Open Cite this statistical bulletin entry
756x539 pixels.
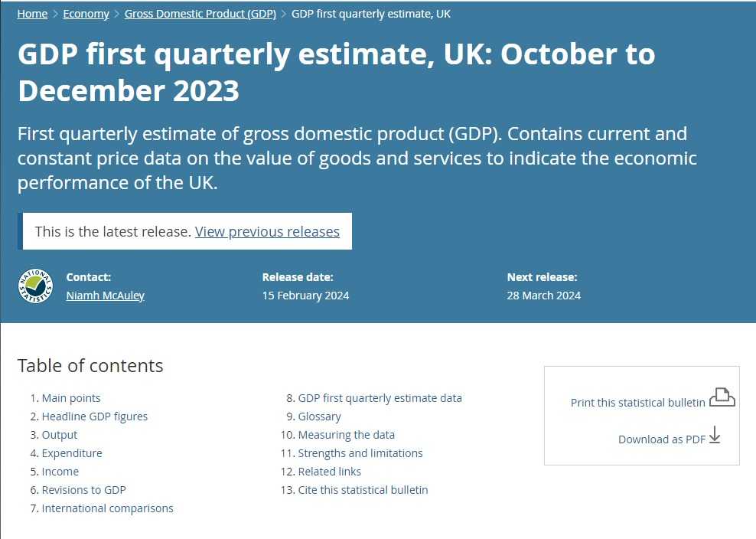pyautogui.click(x=363, y=490)
